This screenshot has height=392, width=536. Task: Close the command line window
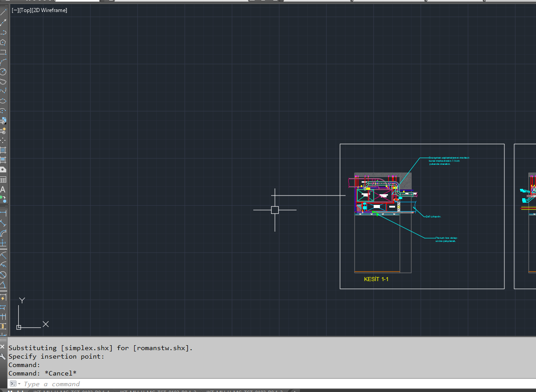[x=3, y=347]
